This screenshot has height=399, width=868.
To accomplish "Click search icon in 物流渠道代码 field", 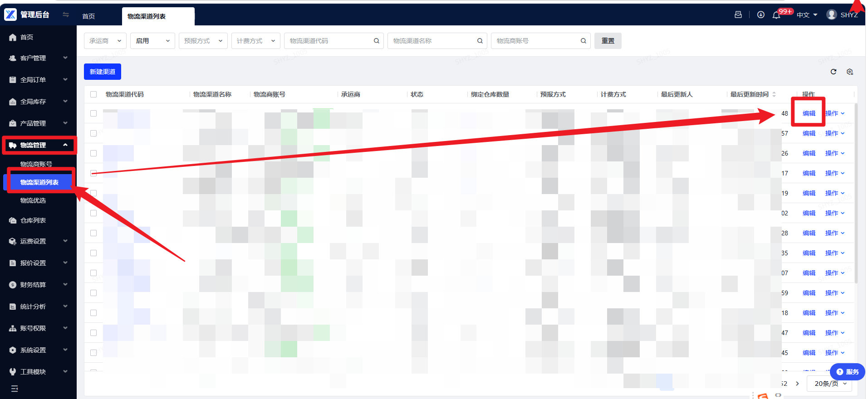I will [377, 41].
